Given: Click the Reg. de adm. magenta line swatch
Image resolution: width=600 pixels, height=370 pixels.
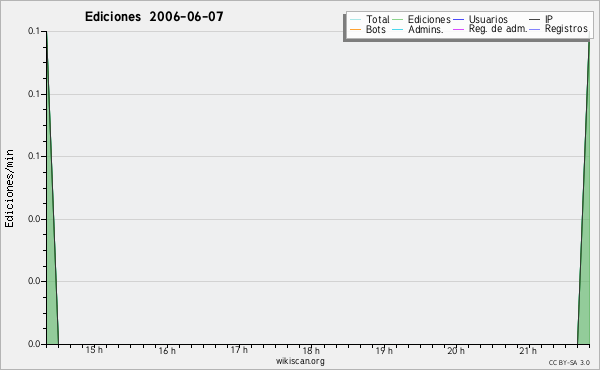Looking at the screenshot, I should click(458, 29).
